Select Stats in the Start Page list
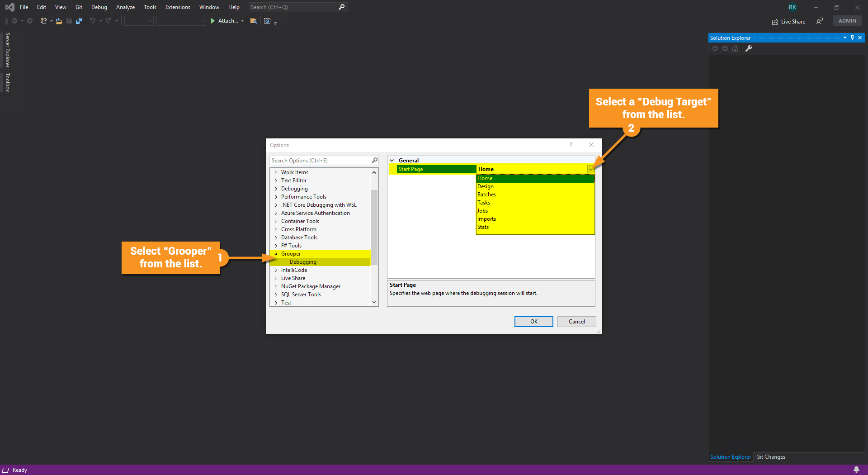The height and width of the screenshot is (475, 868). point(535,227)
